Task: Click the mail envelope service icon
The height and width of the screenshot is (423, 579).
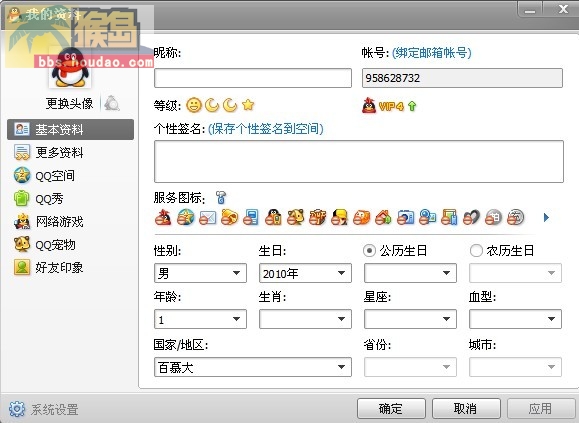Action: pyautogui.click(x=208, y=217)
